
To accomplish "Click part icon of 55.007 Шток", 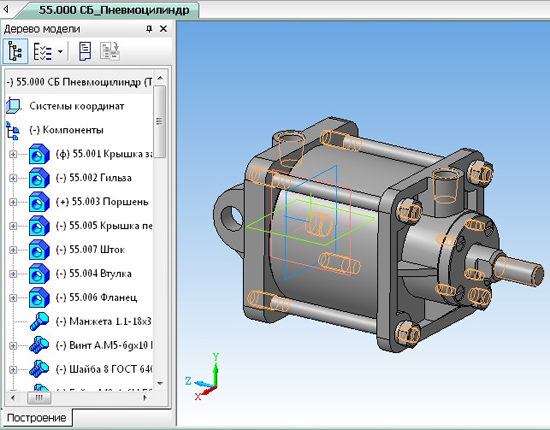I will 39,250.
